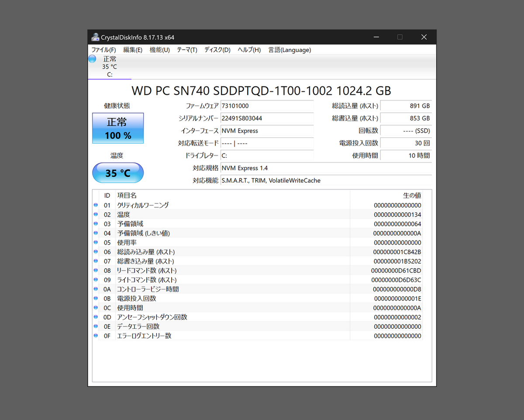Select the アンセーフシャットダウン回数 attribute name
This screenshot has width=524, height=420.
(x=152, y=317)
